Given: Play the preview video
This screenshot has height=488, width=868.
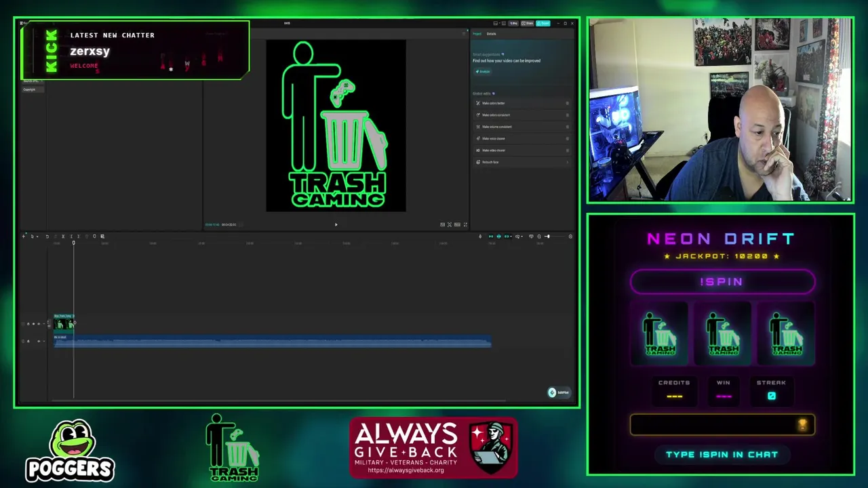Looking at the screenshot, I should point(336,224).
